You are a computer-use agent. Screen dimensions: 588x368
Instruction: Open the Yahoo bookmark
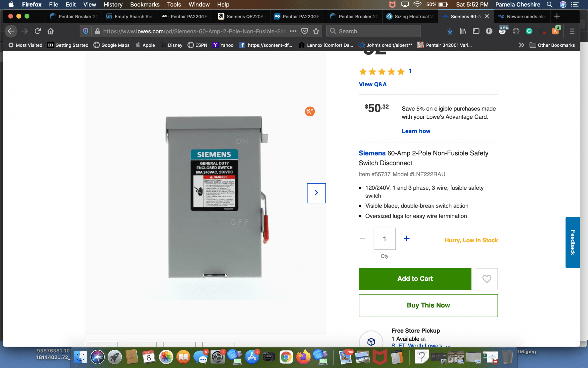tap(223, 45)
